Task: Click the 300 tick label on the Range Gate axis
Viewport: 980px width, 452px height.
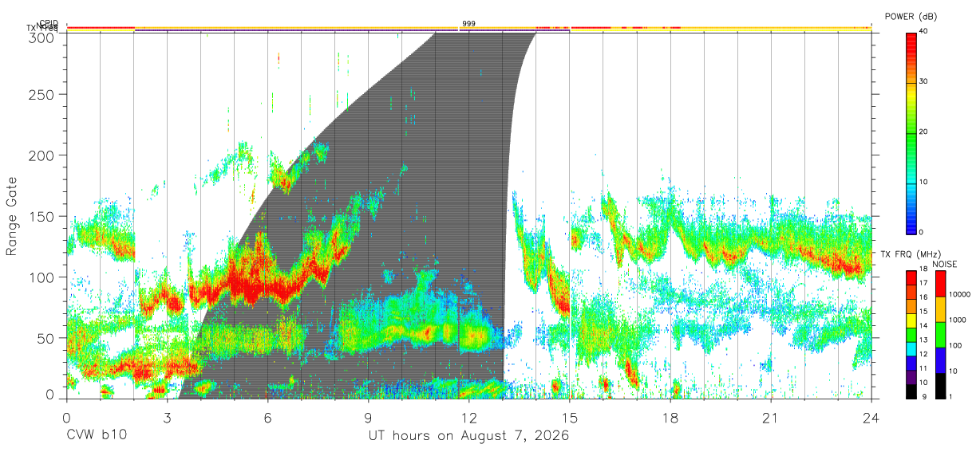Action: click(41, 37)
